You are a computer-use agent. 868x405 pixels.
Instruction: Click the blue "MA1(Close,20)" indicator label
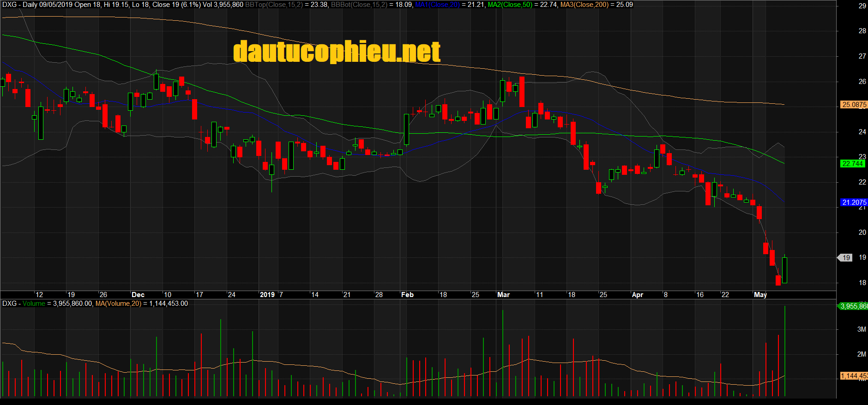click(437, 5)
